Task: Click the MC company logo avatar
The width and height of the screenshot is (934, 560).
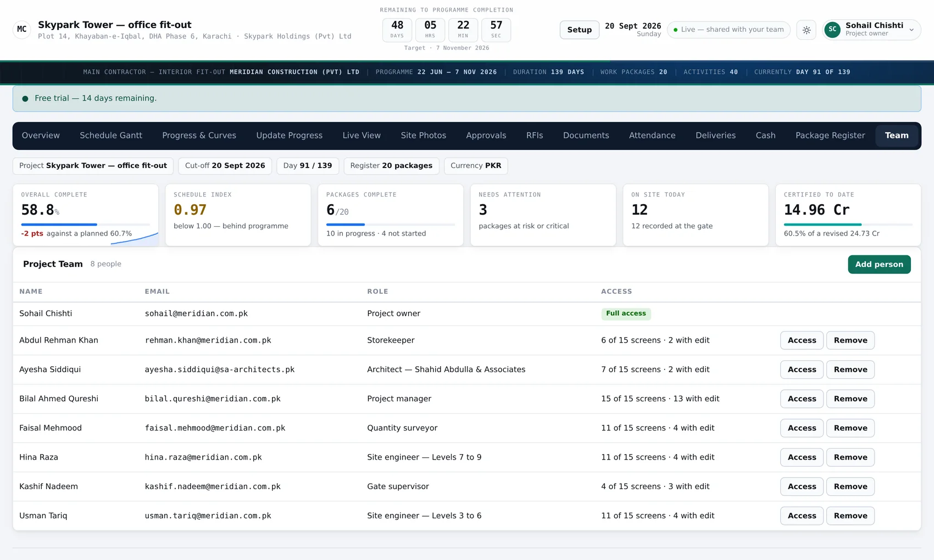Action: pyautogui.click(x=22, y=29)
